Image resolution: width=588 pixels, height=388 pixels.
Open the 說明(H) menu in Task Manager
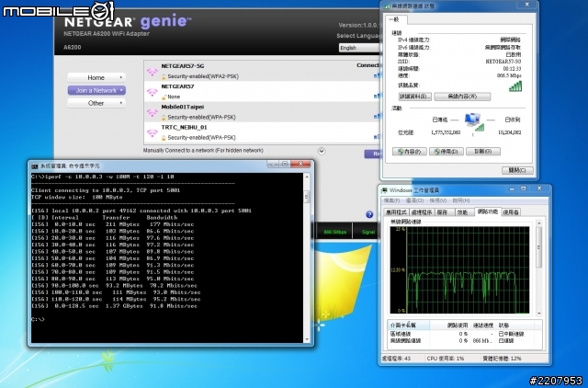[461, 200]
